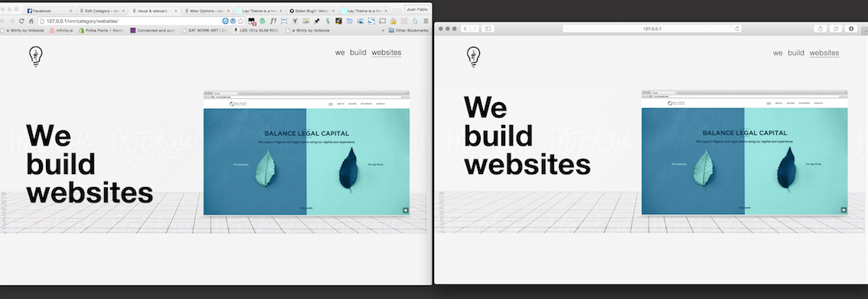Image resolution: width=868 pixels, height=299 pixels.
Task: Switch to the Misc Options tab
Action: pos(206,11)
